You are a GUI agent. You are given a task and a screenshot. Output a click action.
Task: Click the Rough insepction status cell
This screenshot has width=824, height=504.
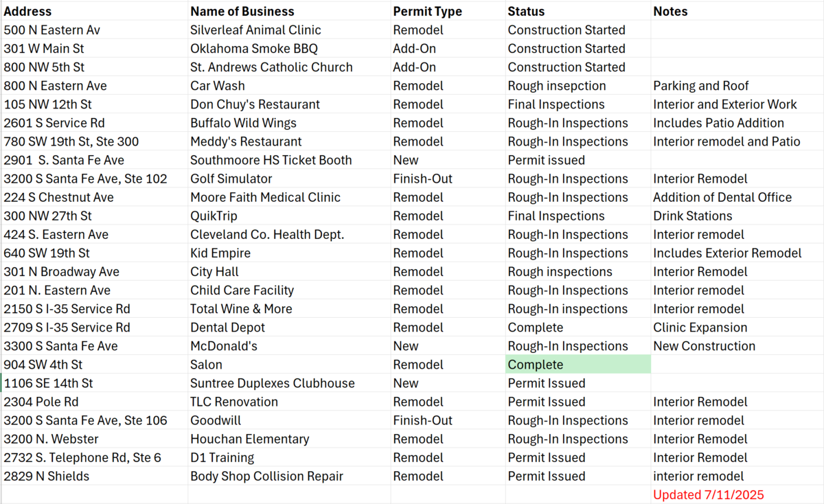pyautogui.click(x=578, y=86)
